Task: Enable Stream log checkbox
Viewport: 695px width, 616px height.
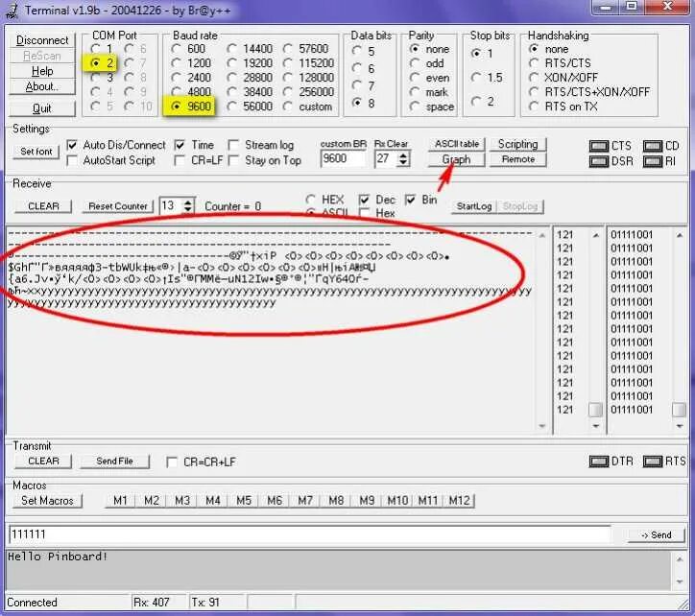Action: click(x=233, y=145)
